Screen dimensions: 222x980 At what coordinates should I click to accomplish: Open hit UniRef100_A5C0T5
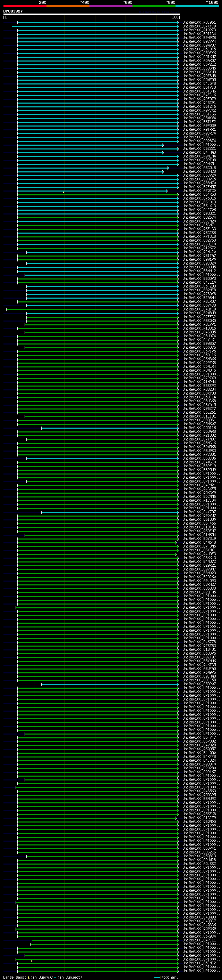(199, 49)
